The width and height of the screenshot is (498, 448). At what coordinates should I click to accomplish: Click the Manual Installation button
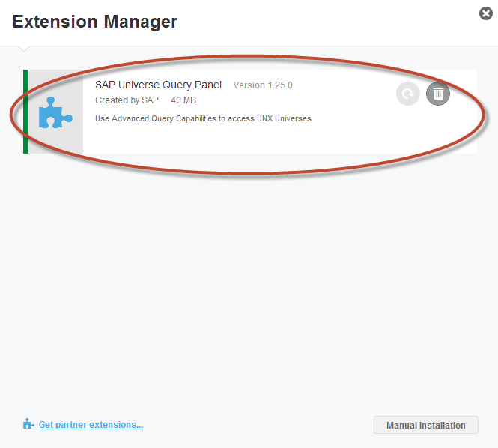click(426, 425)
